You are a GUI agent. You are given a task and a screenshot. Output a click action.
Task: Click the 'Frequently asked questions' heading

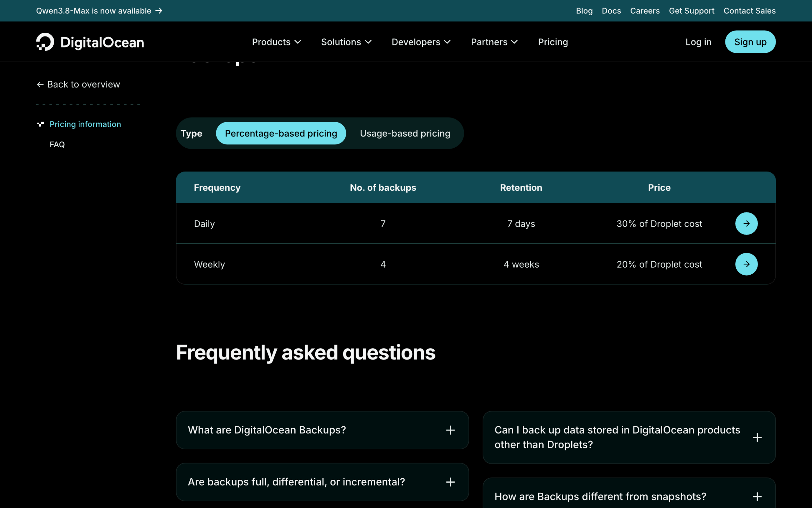(306, 353)
